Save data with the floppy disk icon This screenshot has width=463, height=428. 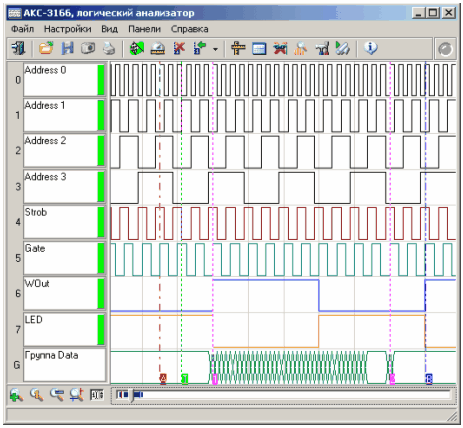click(x=67, y=49)
